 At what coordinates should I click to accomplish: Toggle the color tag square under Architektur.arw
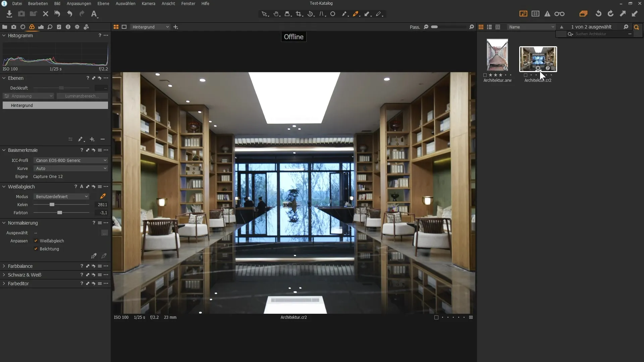(485, 75)
